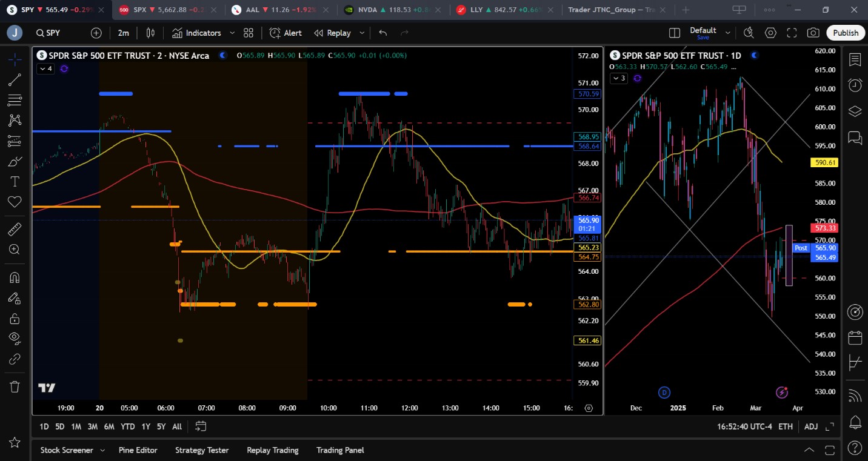Open the alerts clock panel in the right sidebar
The width and height of the screenshot is (868, 461).
[855, 85]
